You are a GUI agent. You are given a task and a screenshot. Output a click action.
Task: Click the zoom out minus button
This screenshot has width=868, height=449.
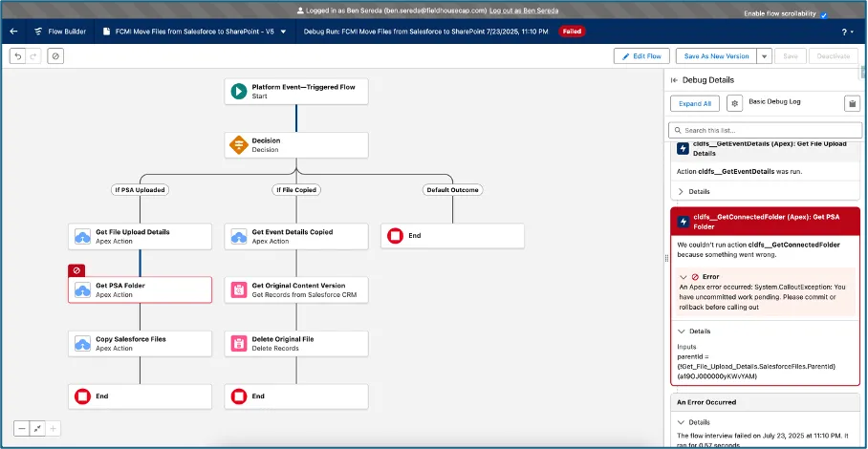pos(21,429)
